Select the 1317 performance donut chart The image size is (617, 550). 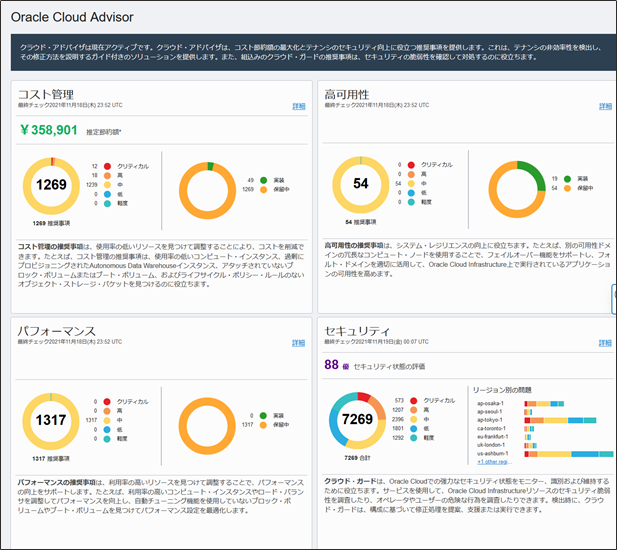(x=50, y=422)
